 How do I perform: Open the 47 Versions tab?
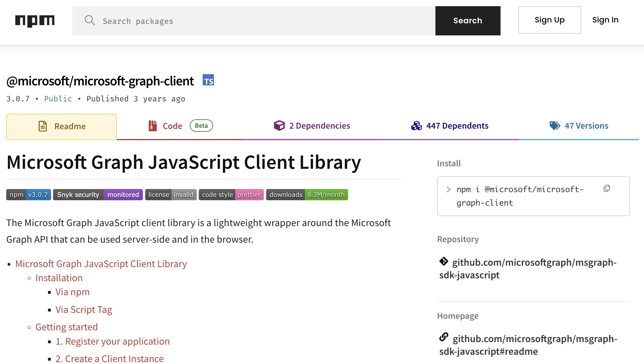tap(579, 126)
